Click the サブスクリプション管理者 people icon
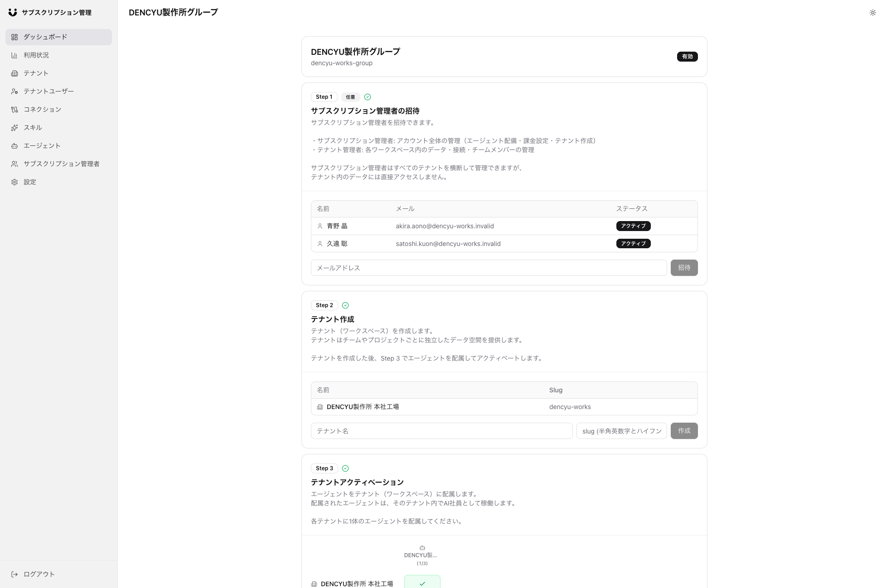 15,164
